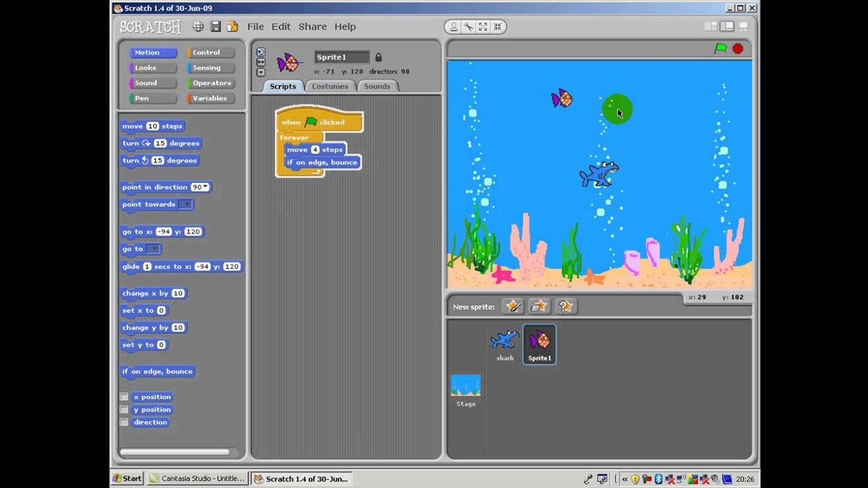Open the go to target dropdown
Image resolution: width=868 pixels, height=488 pixels.
pos(154,249)
